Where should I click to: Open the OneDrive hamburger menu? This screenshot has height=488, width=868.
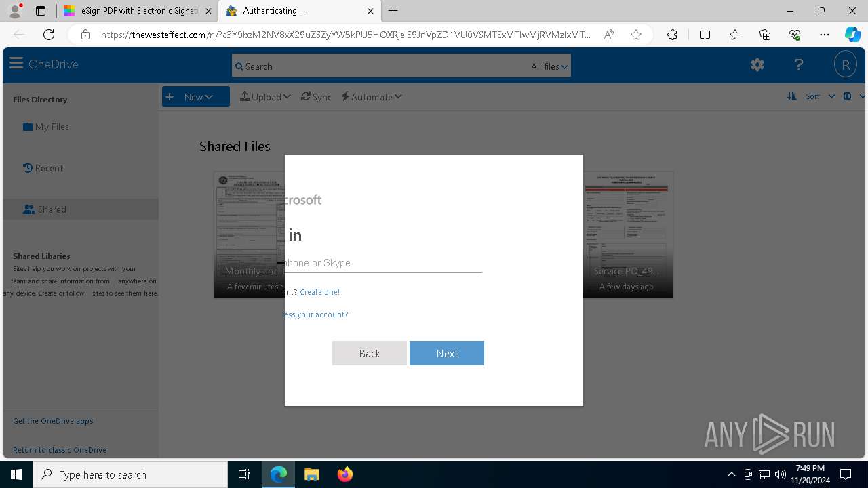(x=16, y=64)
